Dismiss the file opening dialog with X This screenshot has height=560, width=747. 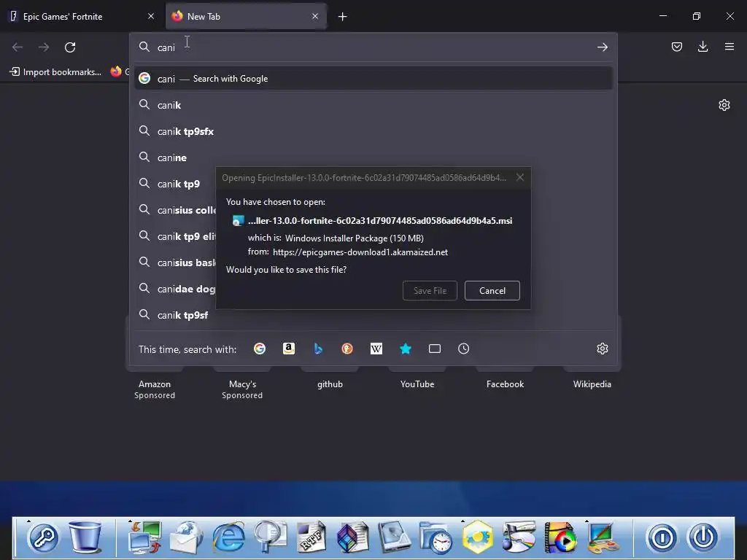(x=520, y=178)
